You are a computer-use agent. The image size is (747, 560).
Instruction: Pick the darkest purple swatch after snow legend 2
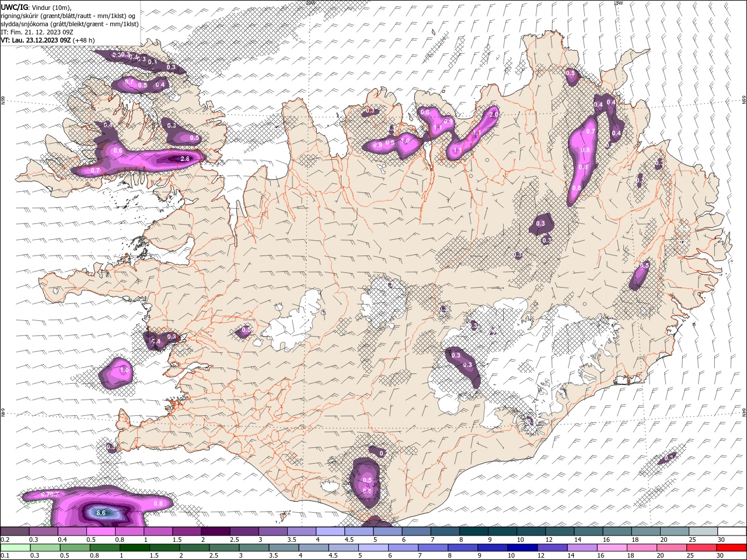coord(215,531)
